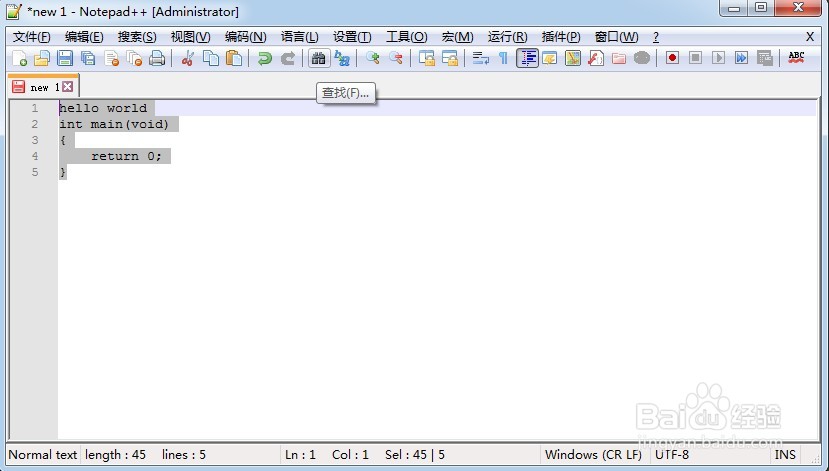Open the 编码(N) menu
Viewport: 829px width, 471px height.
[x=245, y=37]
